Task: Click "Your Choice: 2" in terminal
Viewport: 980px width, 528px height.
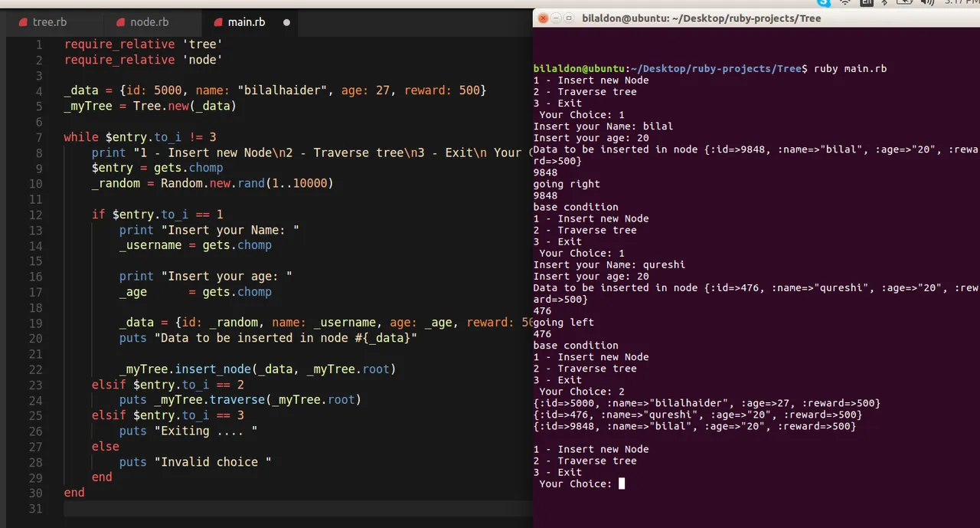Action: (582, 392)
